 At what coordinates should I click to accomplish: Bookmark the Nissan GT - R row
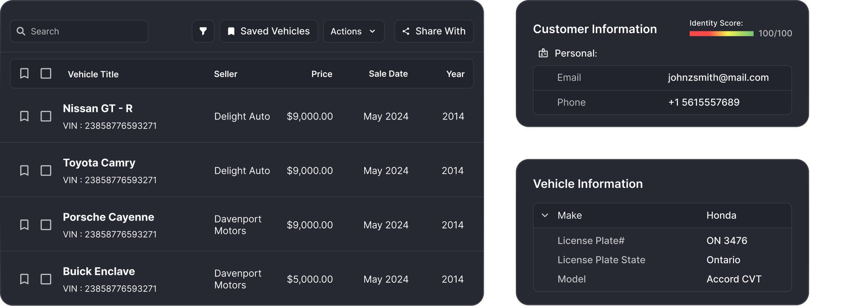[x=24, y=116]
